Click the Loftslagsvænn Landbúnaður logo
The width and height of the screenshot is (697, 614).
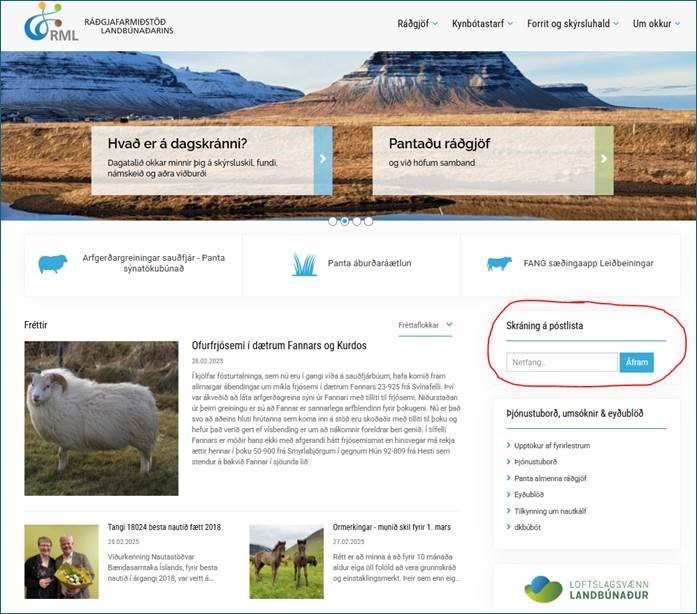pyautogui.click(x=585, y=588)
